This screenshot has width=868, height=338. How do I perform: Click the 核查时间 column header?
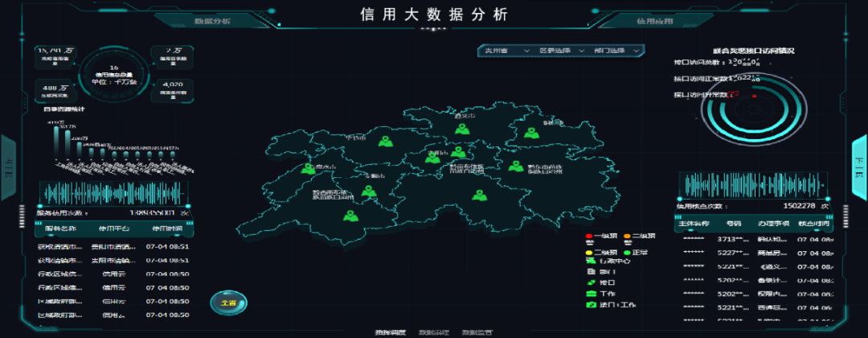coord(813,224)
